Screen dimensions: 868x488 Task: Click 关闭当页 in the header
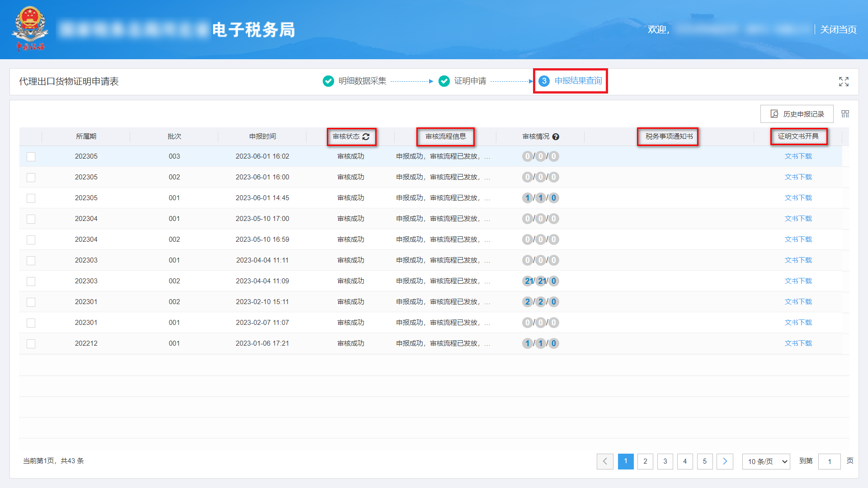[x=838, y=29]
